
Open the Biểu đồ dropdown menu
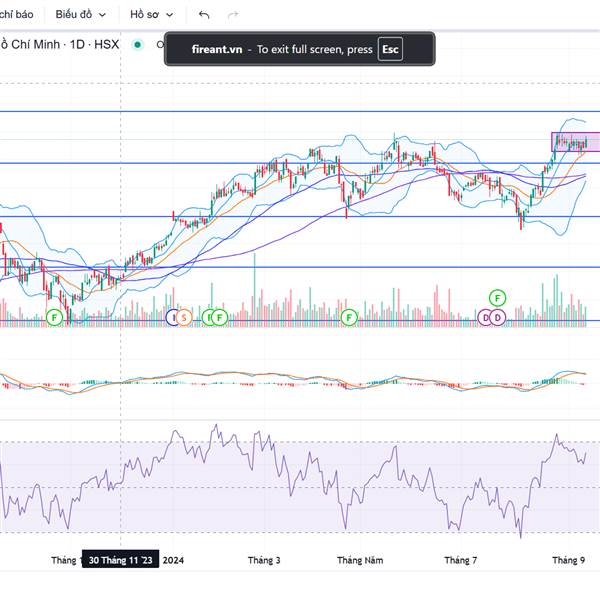pos(81,15)
